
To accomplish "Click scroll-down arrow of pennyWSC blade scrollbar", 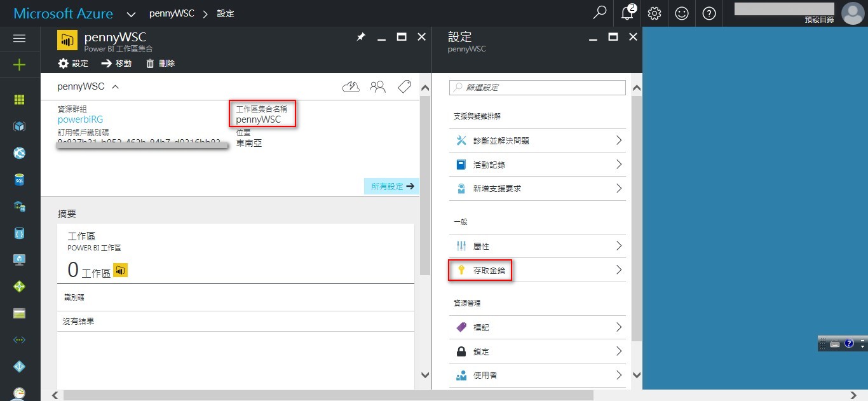I will click(x=425, y=376).
